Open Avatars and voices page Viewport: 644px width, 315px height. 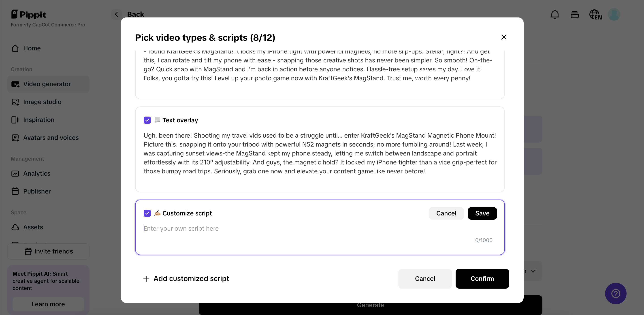click(51, 138)
